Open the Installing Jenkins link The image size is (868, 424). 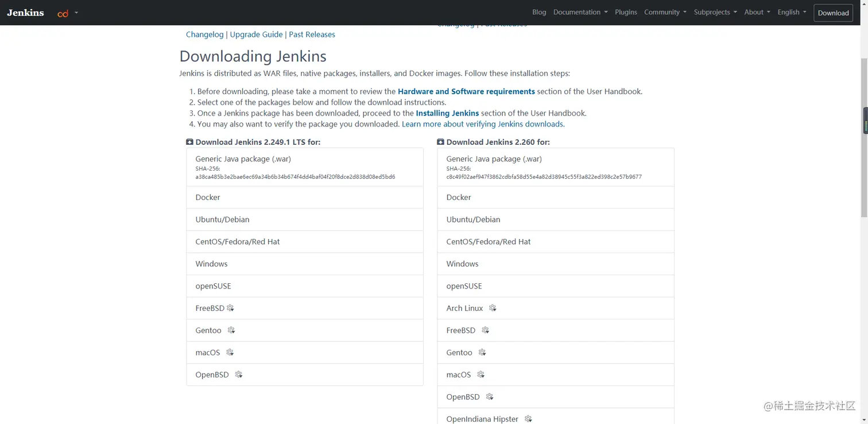point(447,113)
